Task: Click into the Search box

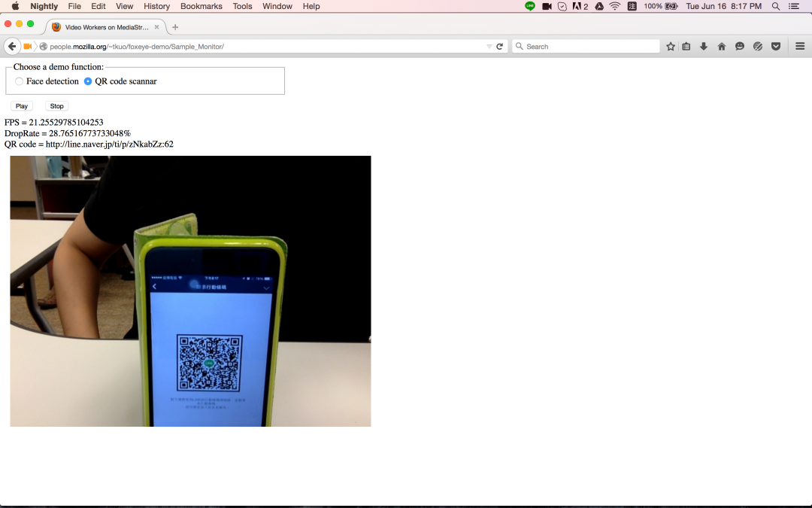Action: click(586, 47)
